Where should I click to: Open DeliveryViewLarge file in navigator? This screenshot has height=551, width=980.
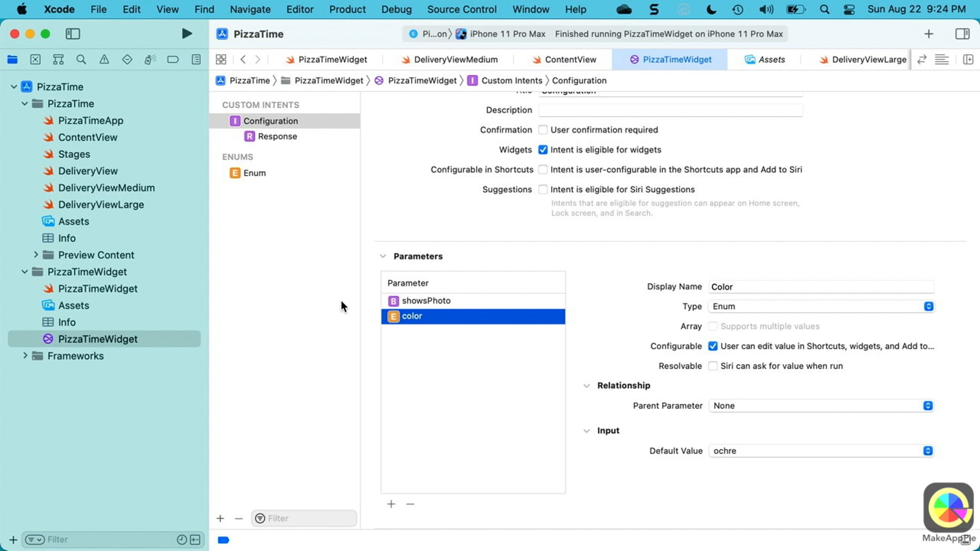coord(101,204)
